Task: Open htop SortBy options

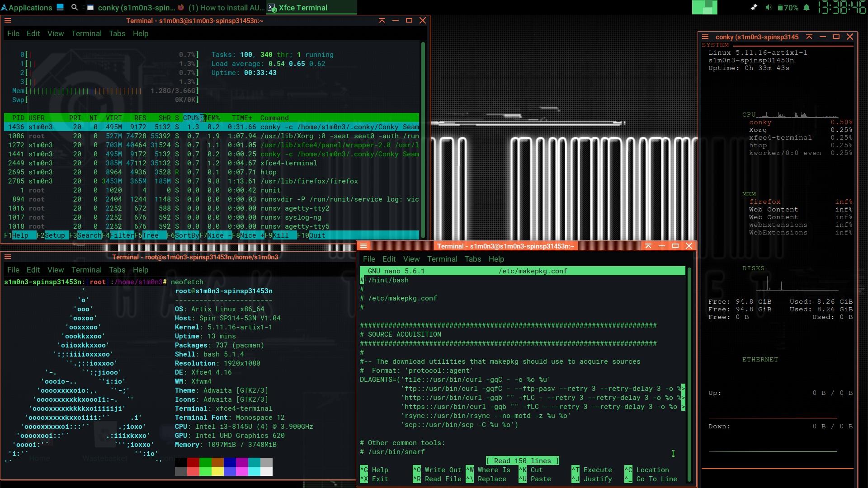Action: tap(186, 235)
